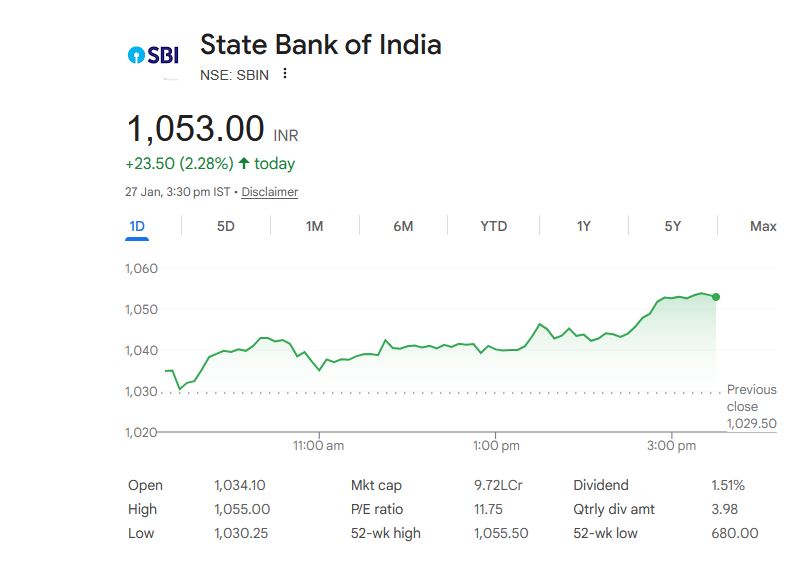Click the State Bank of India heading
794x577 pixels.
(x=320, y=45)
